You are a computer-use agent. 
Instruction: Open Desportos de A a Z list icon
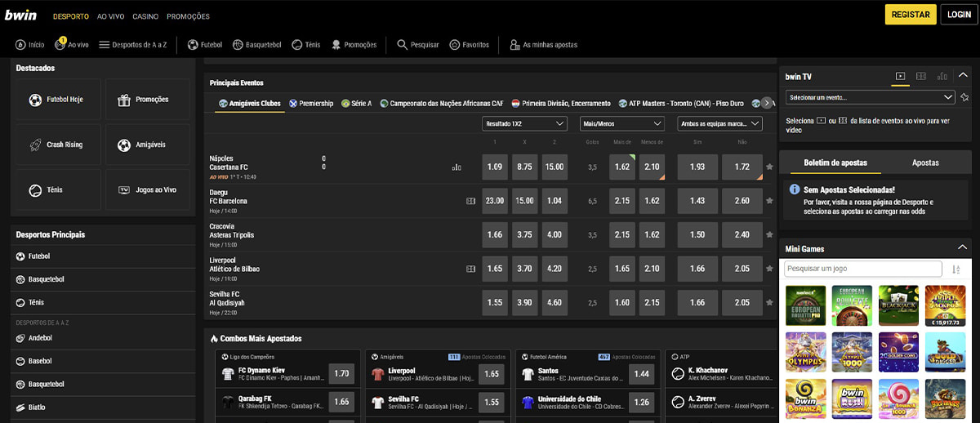coord(105,45)
